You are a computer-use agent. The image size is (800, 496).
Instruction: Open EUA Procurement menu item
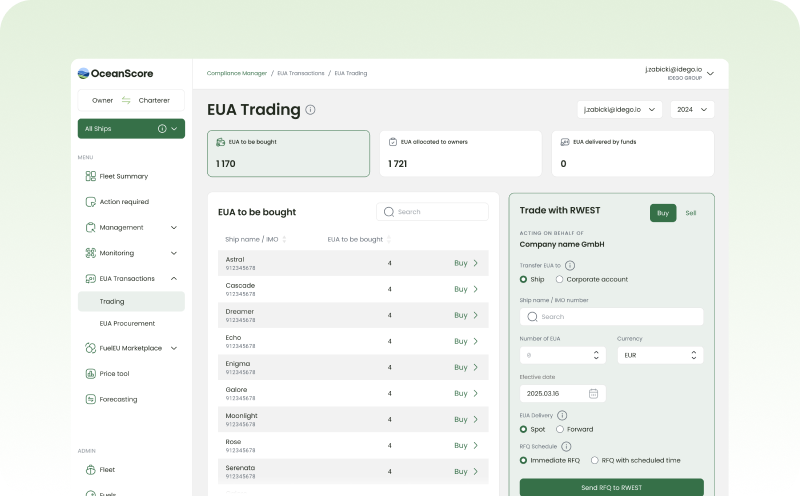click(127, 324)
